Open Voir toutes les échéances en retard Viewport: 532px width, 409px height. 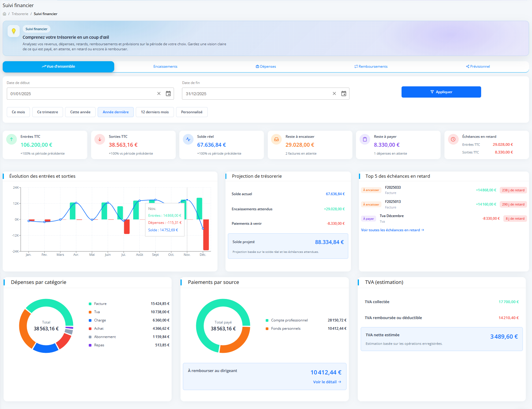coord(393,230)
